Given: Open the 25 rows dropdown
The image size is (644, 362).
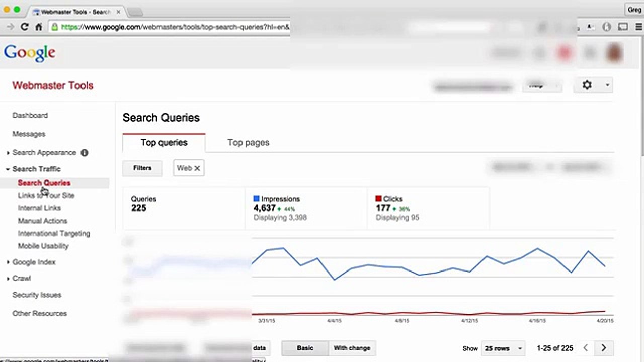Looking at the screenshot, I should coord(503,348).
